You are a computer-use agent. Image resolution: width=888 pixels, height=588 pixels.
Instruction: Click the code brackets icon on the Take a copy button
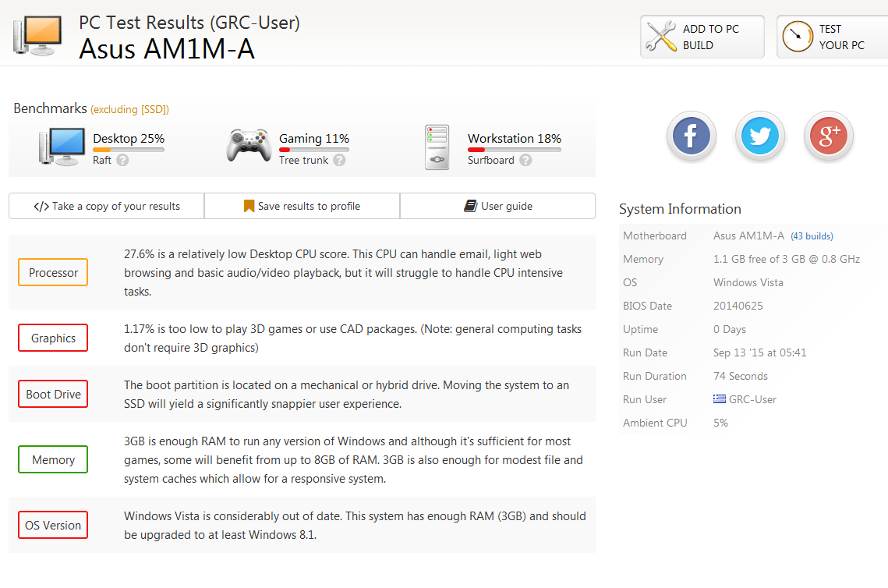pos(41,206)
